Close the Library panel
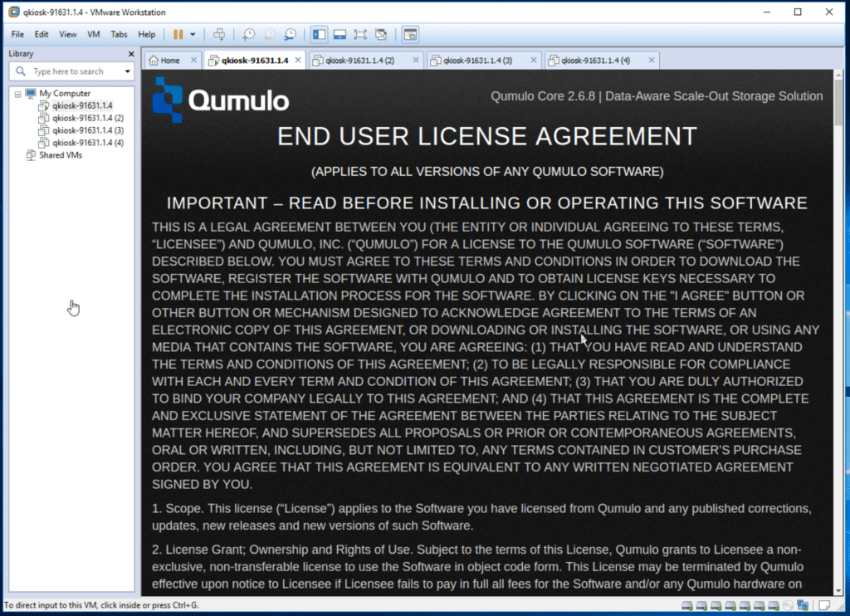This screenshot has width=850, height=616. pyautogui.click(x=130, y=54)
